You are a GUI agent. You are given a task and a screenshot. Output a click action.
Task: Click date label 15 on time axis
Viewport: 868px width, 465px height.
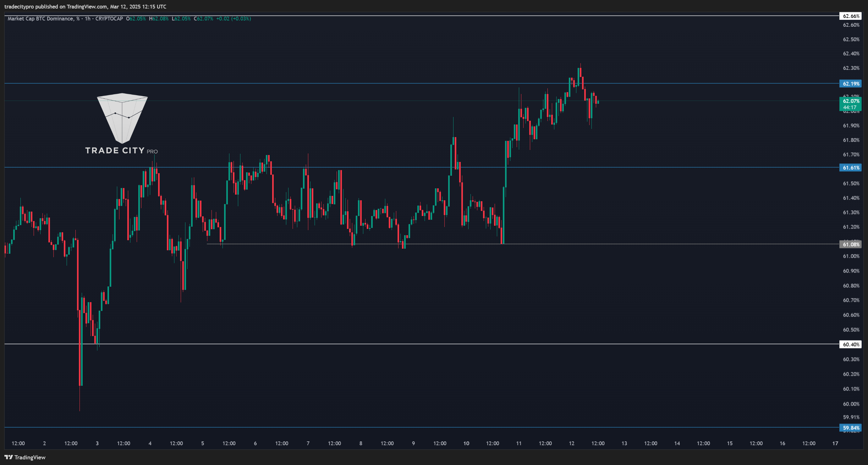click(730, 443)
